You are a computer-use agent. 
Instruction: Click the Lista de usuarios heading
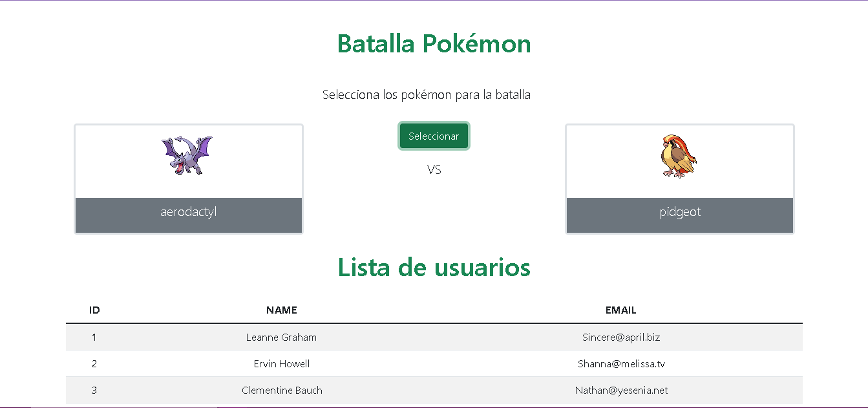(x=434, y=267)
